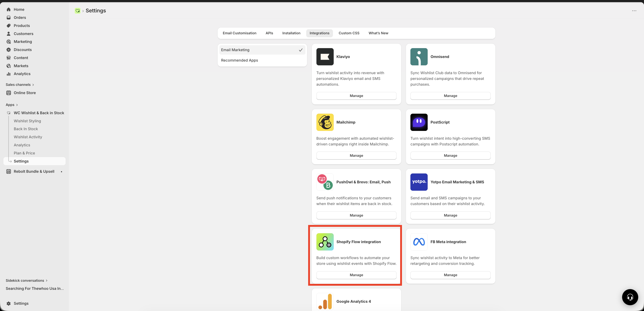Click the Content image icon
644x311 pixels.
8,58
